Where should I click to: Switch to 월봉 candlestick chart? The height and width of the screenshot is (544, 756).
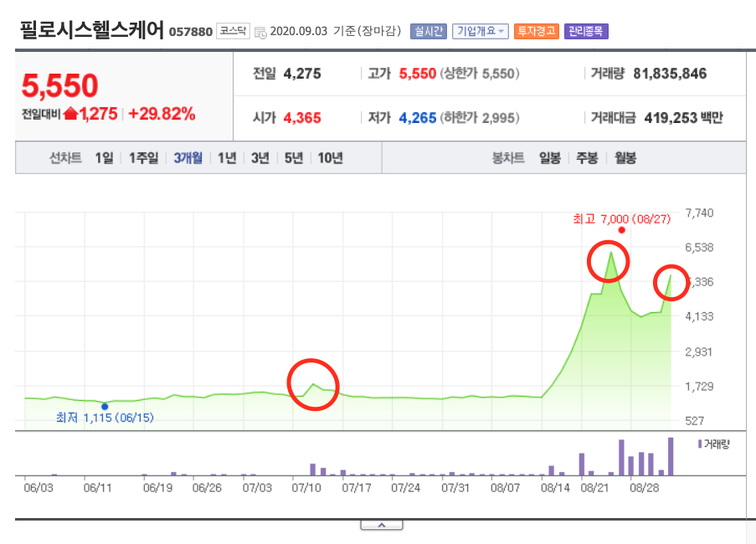click(x=625, y=157)
